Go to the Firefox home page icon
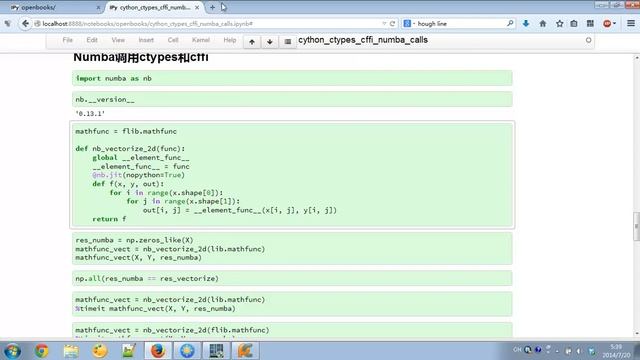The height and width of the screenshot is (360, 640). pos(542,24)
